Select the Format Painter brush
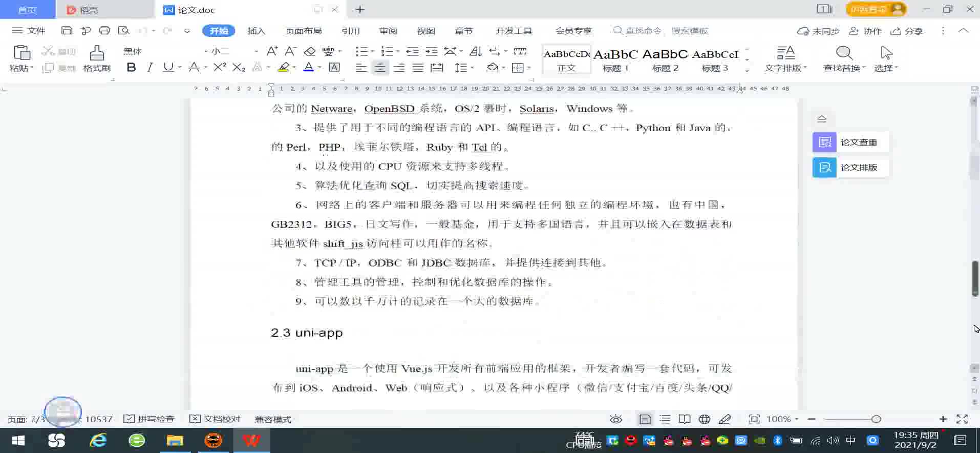980x453 pixels. coord(97,53)
